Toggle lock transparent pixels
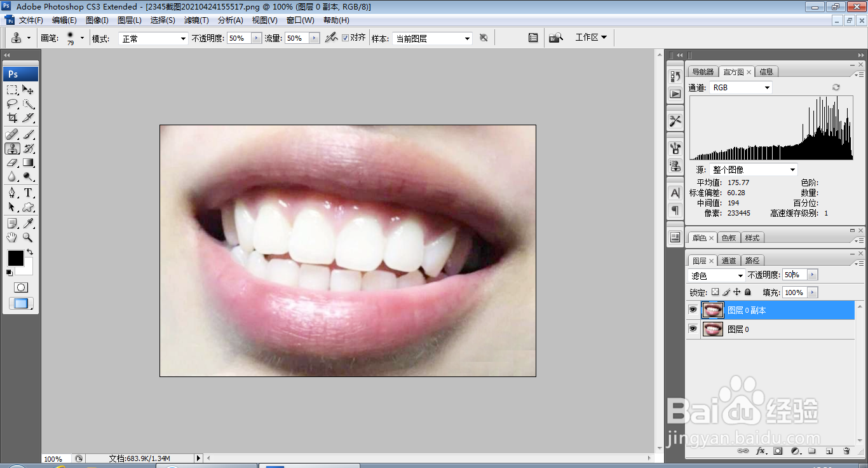Screen dimensions: 868x468 click(x=715, y=292)
